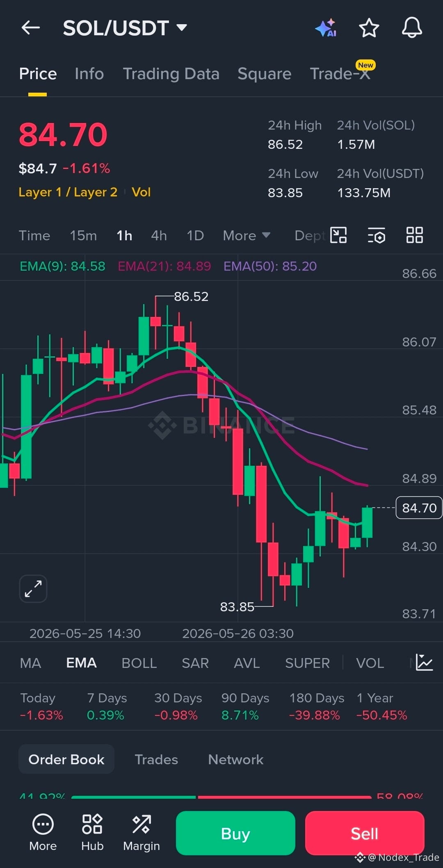The width and height of the screenshot is (443, 868).
Task: Tap the 86.52 high label on chart
Action: tap(191, 296)
